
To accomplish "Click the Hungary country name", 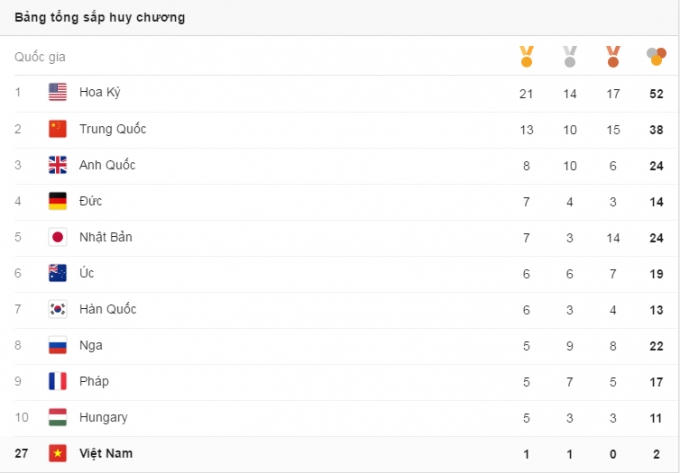I will 103,417.
